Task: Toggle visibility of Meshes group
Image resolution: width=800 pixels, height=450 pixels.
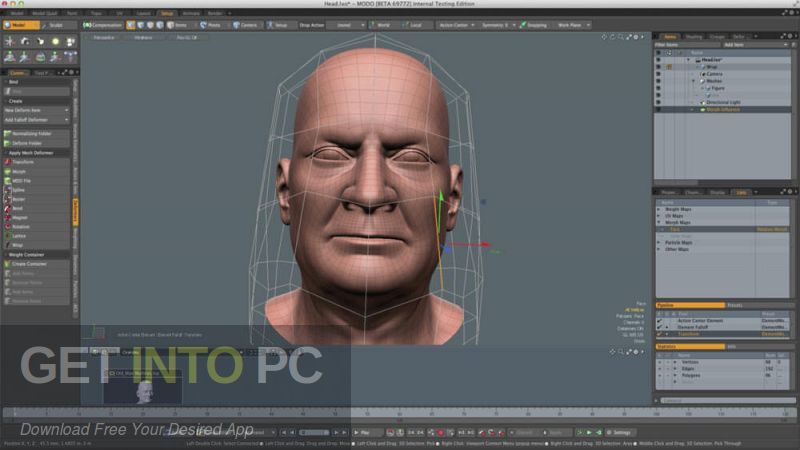Action: click(x=658, y=81)
